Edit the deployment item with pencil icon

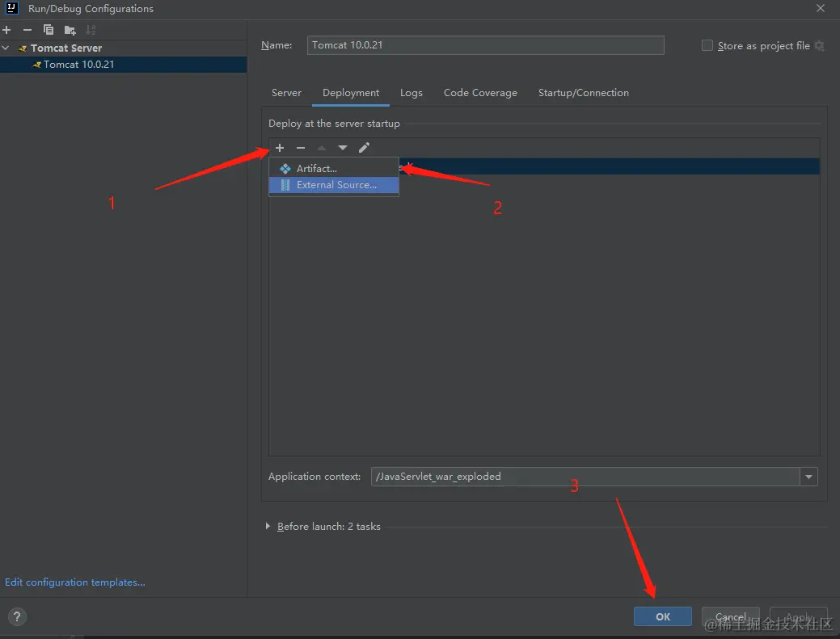point(364,148)
